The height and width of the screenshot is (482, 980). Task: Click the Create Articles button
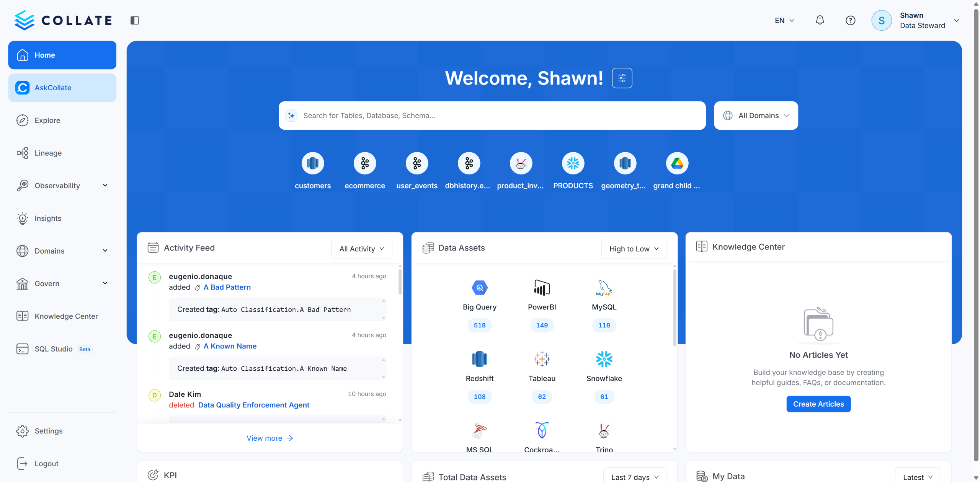point(818,404)
